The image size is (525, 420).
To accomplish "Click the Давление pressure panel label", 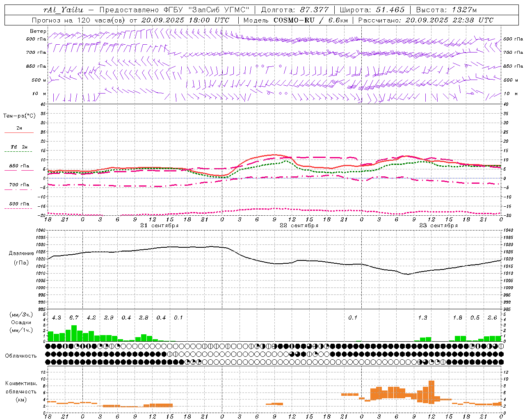I will (x=21, y=253).
